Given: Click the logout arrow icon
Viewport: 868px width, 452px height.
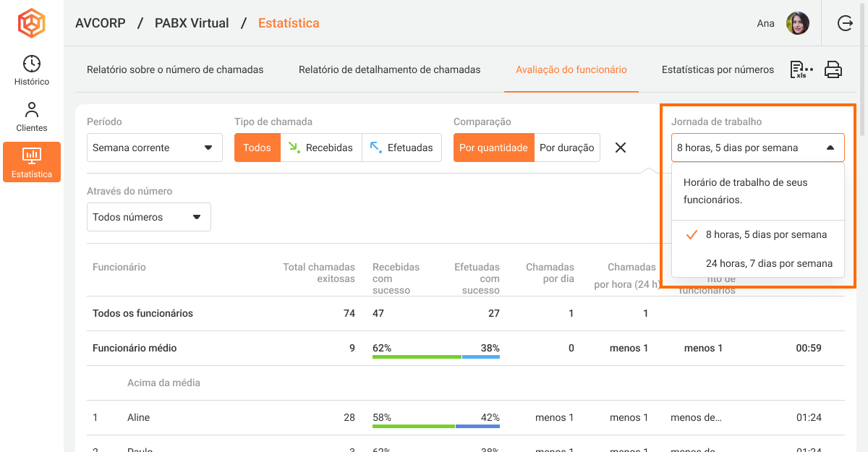Looking at the screenshot, I should (x=845, y=23).
